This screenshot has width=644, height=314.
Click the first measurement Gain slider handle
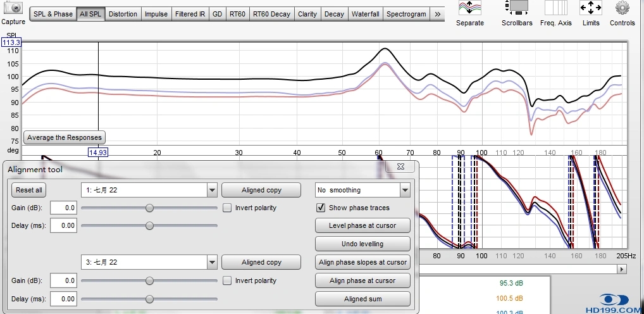(x=149, y=208)
